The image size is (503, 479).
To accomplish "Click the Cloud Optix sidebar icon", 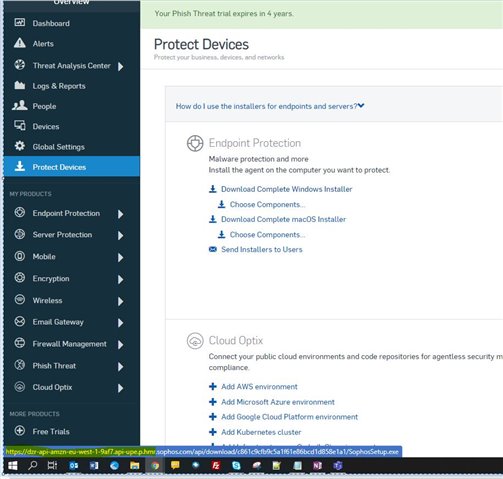I will click(20, 387).
